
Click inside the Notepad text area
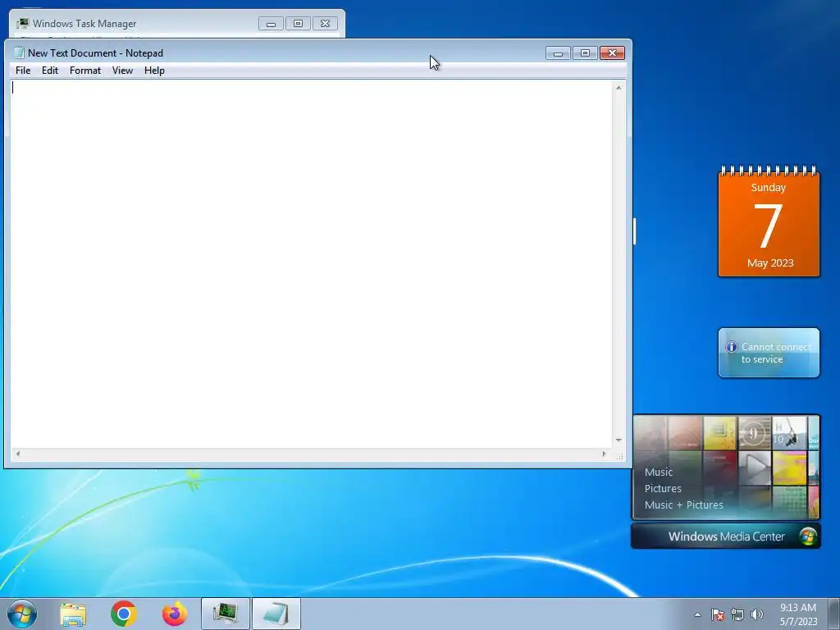pyautogui.click(x=311, y=264)
